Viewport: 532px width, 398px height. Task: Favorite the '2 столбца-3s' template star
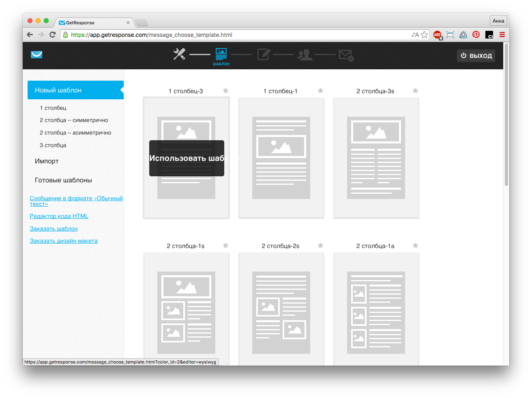tap(415, 91)
